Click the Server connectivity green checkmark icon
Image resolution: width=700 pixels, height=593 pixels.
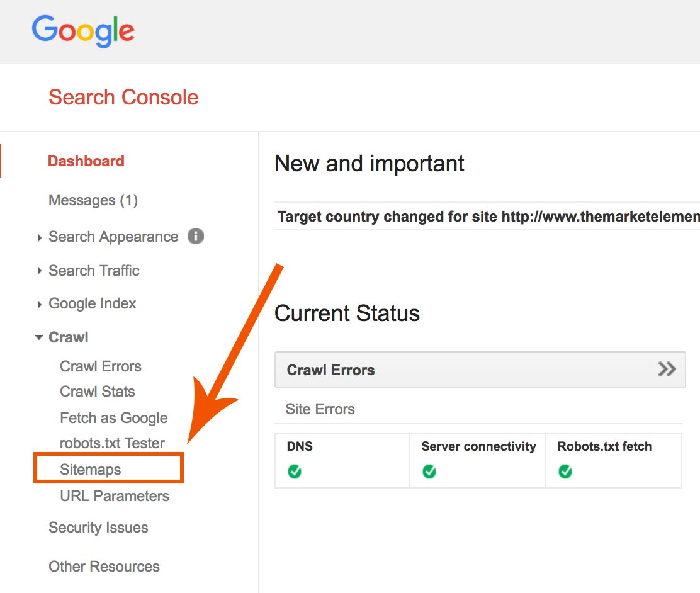coord(429,471)
